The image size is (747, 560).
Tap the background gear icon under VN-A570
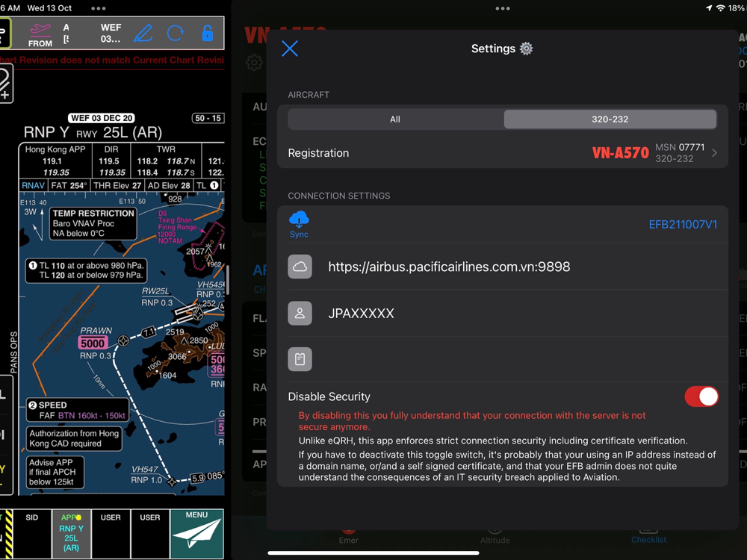click(x=254, y=63)
